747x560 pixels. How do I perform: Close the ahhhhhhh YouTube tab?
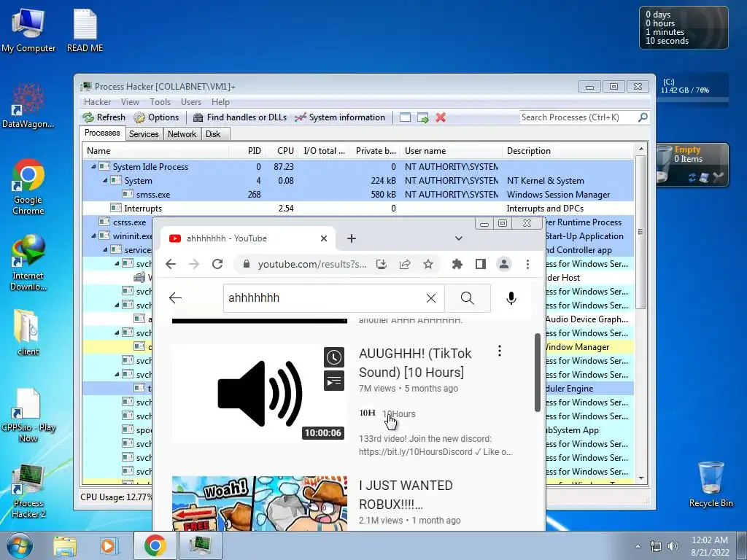(x=323, y=238)
